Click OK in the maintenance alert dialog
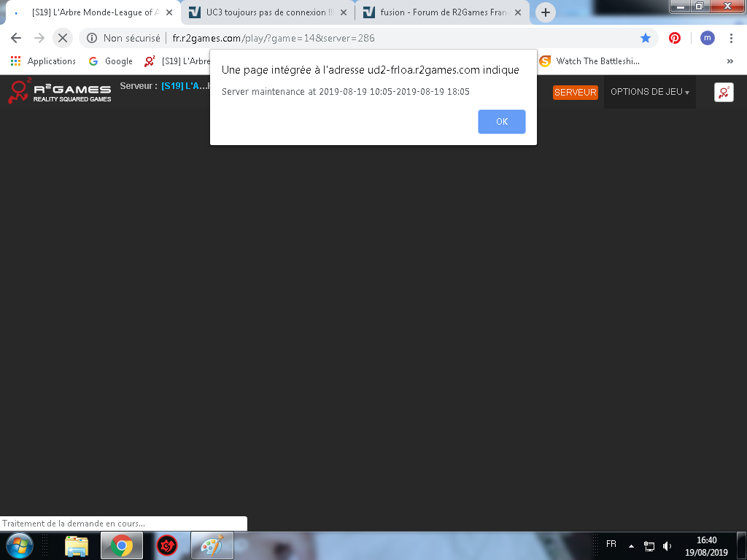 pyautogui.click(x=501, y=122)
